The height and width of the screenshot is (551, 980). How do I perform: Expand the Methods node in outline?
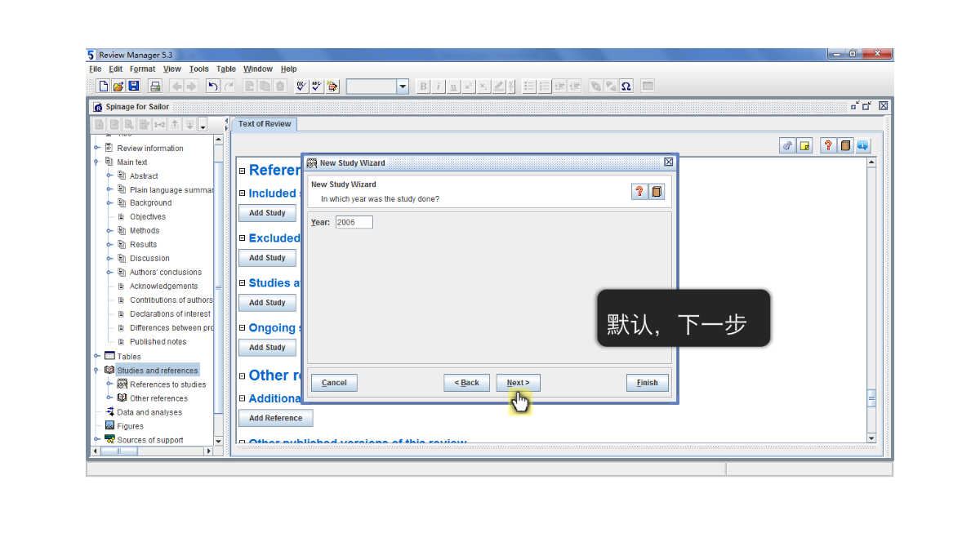point(109,230)
